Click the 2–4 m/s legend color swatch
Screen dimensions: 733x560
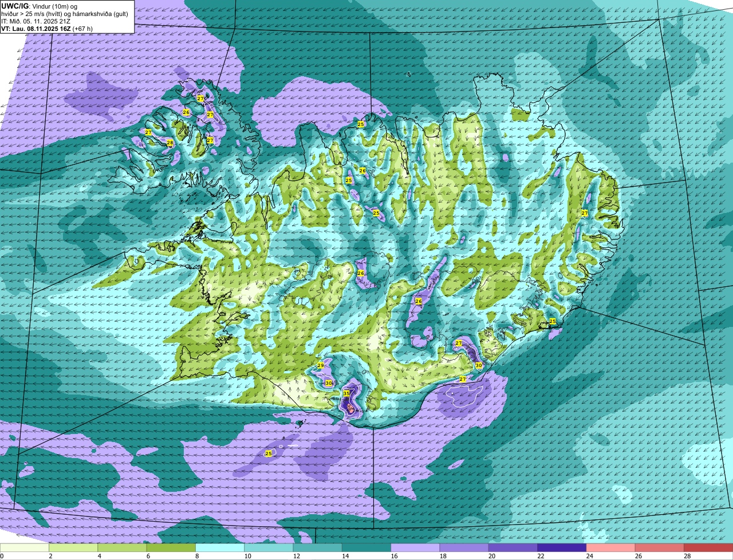pos(73,548)
